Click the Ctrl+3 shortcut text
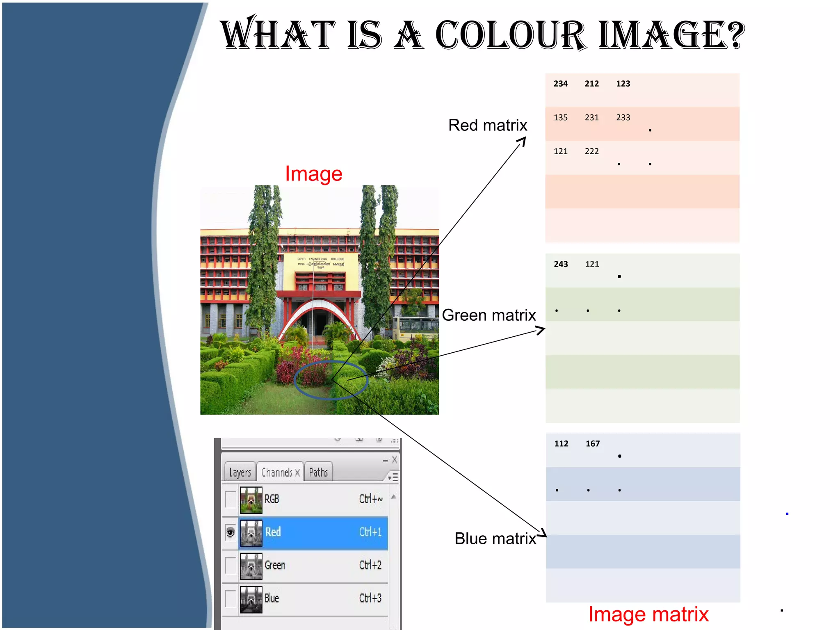 pos(370,598)
